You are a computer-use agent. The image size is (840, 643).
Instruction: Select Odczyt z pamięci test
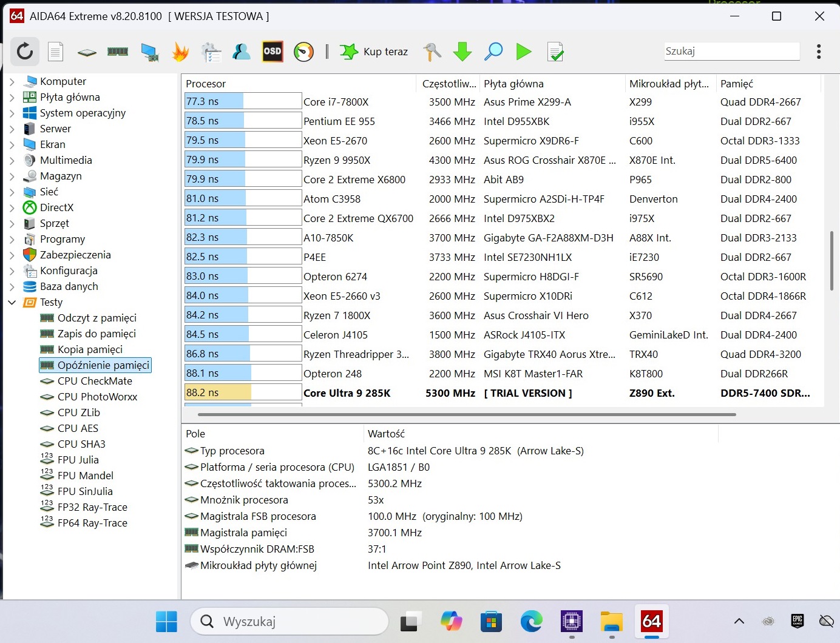[x=97, y=318]
